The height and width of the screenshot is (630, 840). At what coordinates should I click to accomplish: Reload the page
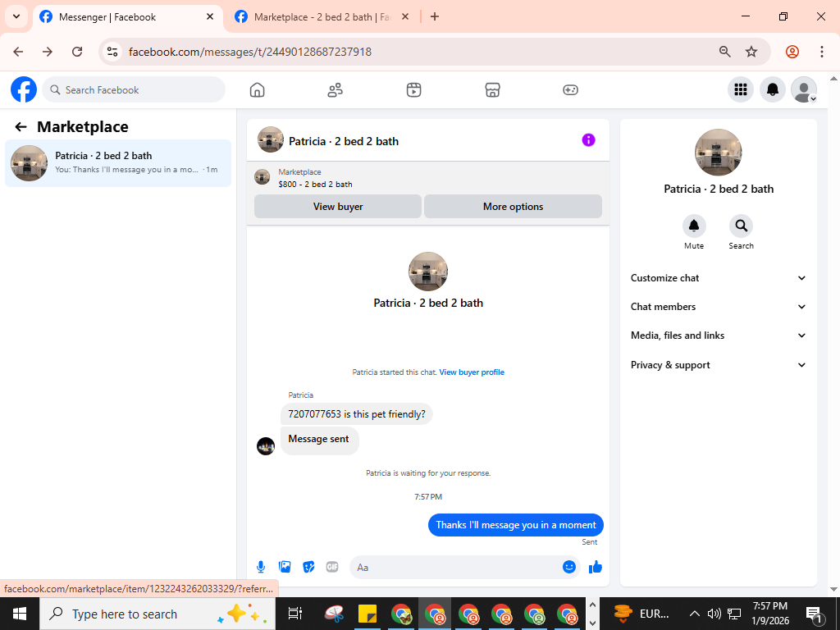point(77,52)
